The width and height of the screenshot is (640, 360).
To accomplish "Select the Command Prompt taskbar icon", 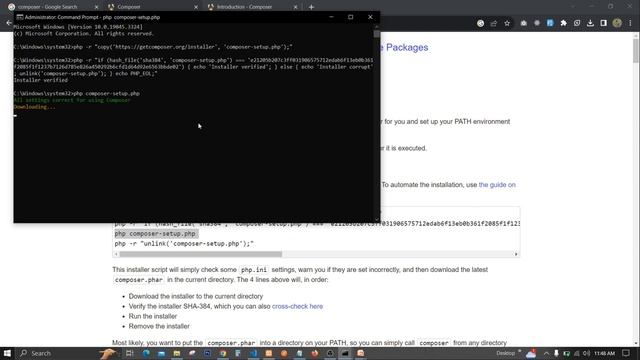I will coord(345,353).
